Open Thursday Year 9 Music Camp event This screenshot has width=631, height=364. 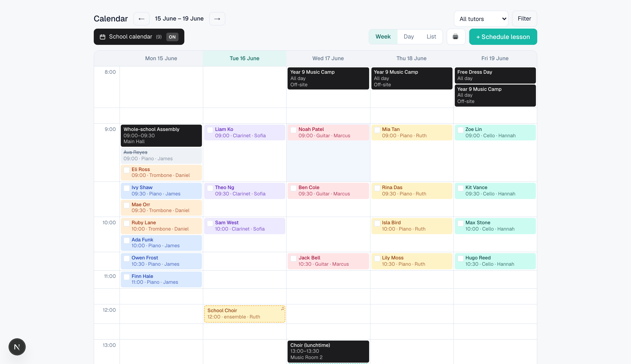point(412,78)
